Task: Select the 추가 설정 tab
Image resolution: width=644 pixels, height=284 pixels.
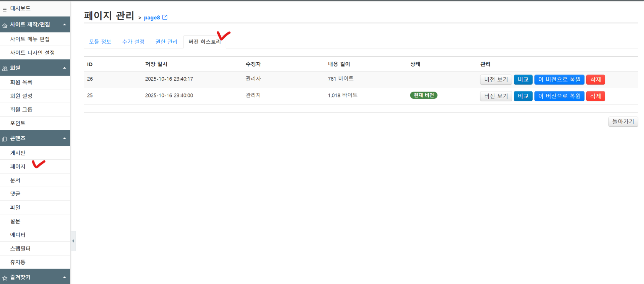Action: [x=133, y=42]
